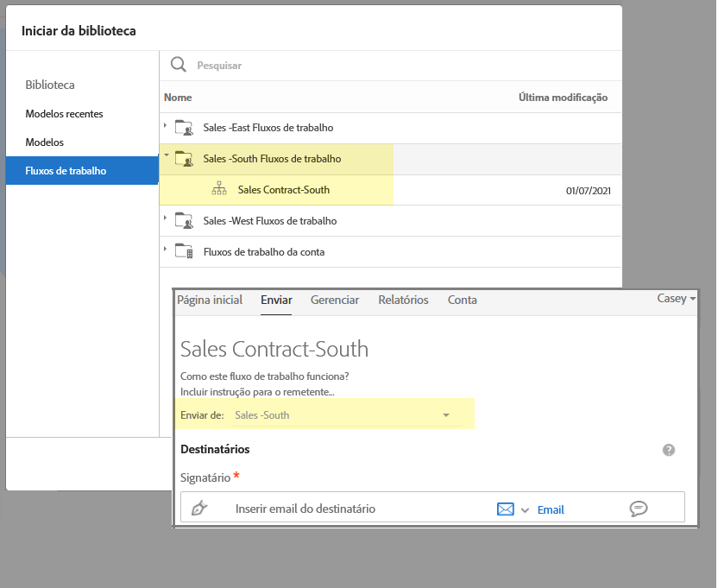Image resolution: width=718 pixels, height=588 pixels.
Task: Click the Sales Contract-South workflow icon
Action: [x=219, y=190]
